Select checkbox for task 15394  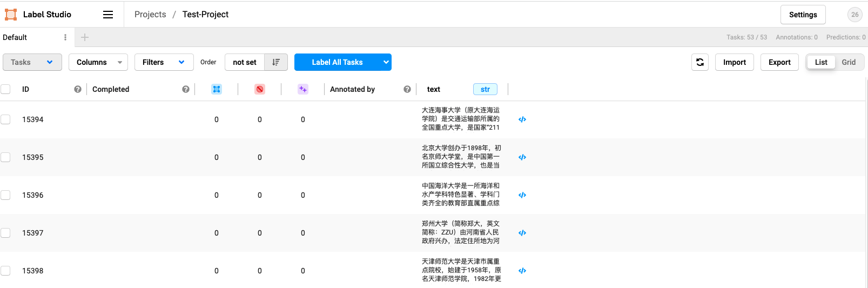[x=5, y=119]
